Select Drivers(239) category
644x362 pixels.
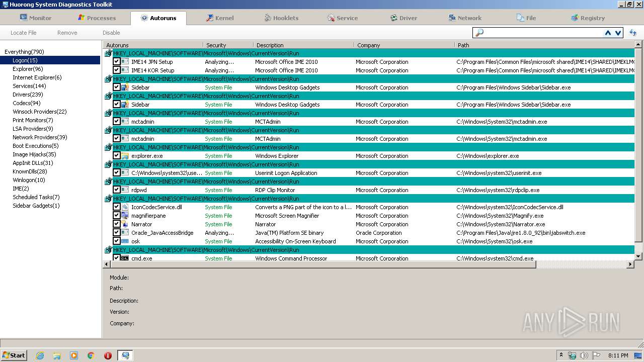(28, 95)
